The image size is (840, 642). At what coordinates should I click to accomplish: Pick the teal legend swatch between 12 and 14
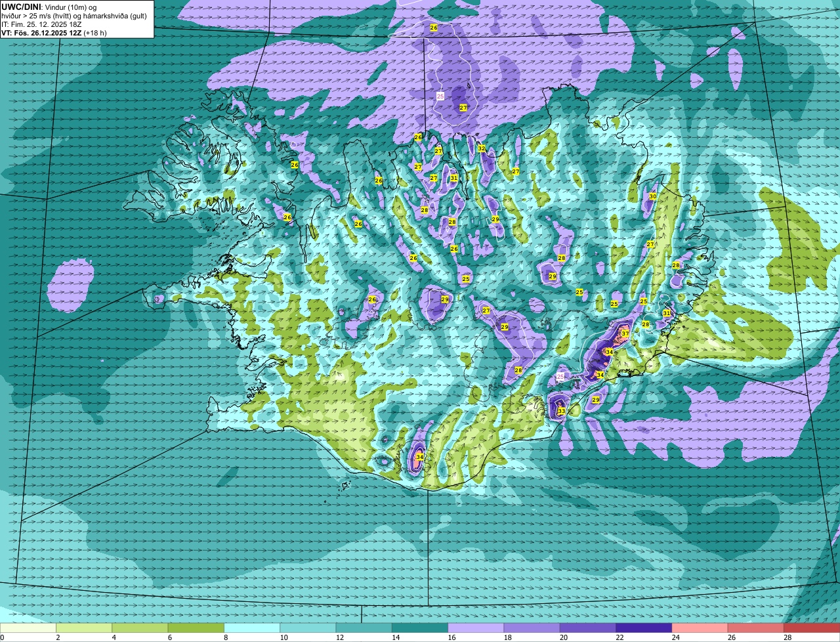click(364, 628)
